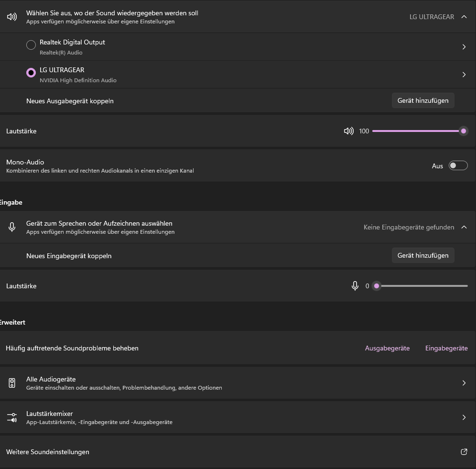Click Gerät hinzufügen for new input device

point(423,255)
